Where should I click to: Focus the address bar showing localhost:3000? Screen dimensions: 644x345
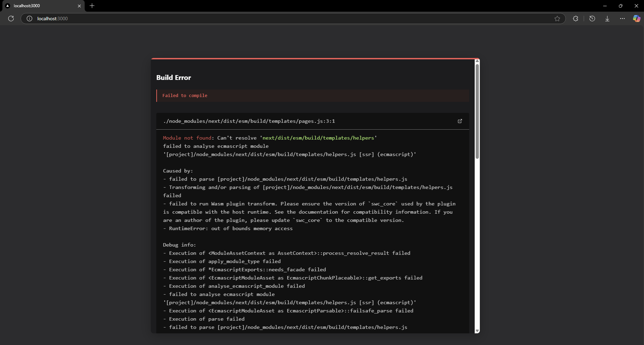click(293, 19)
